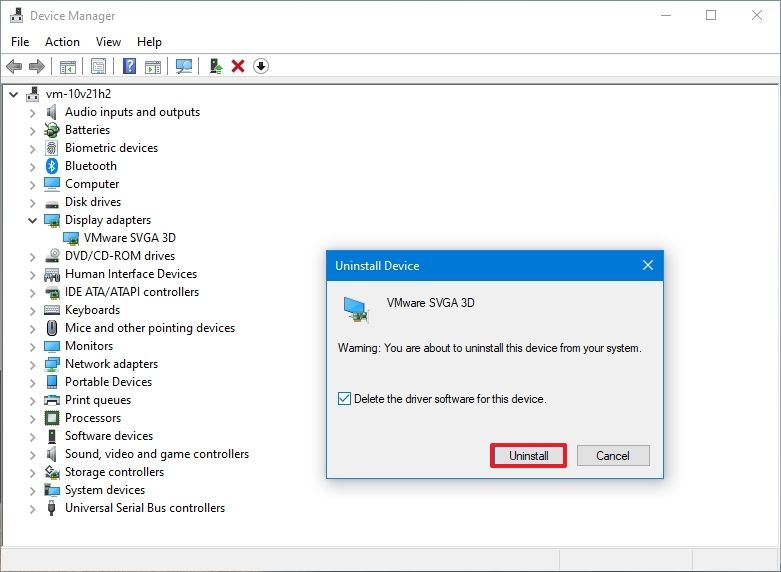Click the Batteries icon
Image resolution: width=781 pixels, height=572 pixels.
tap(52, 130)
